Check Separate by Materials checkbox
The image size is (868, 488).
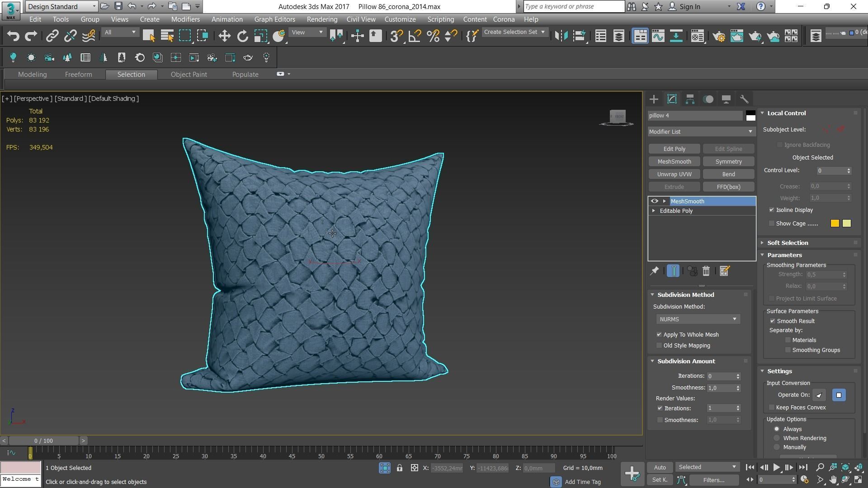[x=788, y=340]
